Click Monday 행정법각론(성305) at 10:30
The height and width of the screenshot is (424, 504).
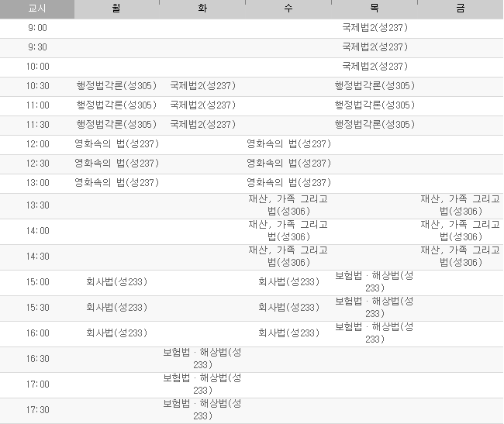click(116, 86)
